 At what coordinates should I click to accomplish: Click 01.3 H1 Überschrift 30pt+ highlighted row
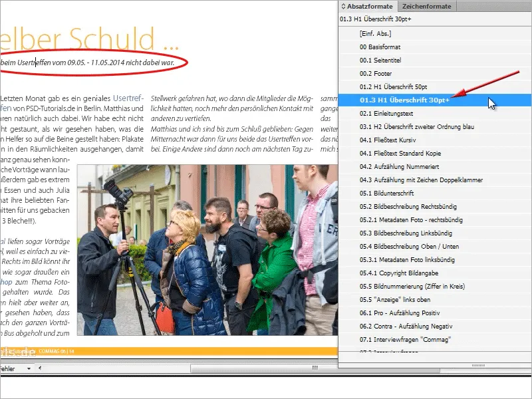tap(435, 100)
